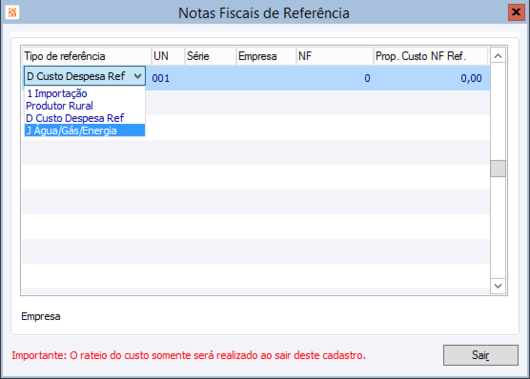Click the scrollbar down arrow

point(498,286)
